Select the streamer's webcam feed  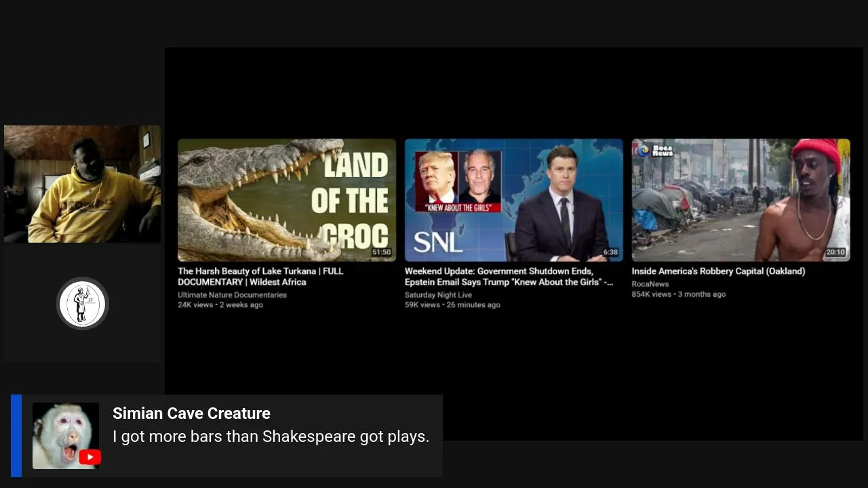tap(82, 184)
